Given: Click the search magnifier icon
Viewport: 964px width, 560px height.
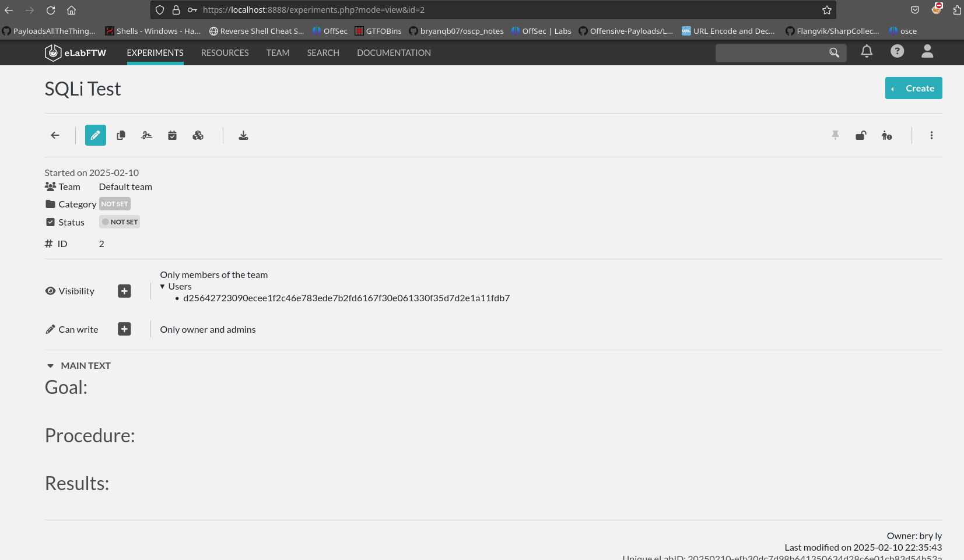Looking at the screenshot, I should tap(834, 52).
